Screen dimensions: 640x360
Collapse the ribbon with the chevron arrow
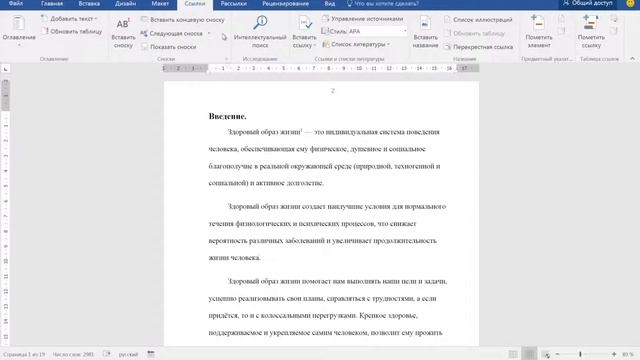pos(632,59)
